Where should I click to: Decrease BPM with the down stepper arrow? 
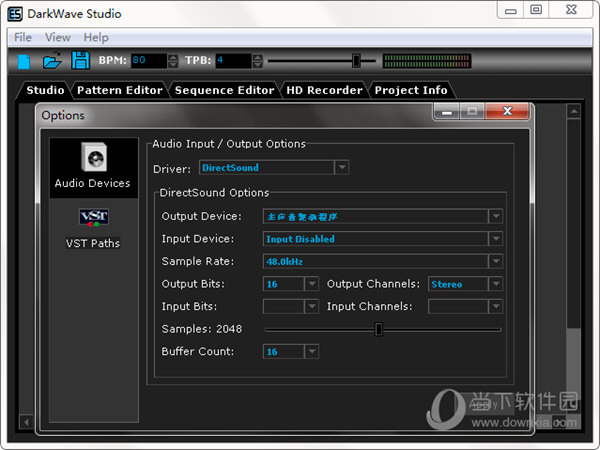click(173, 65)
